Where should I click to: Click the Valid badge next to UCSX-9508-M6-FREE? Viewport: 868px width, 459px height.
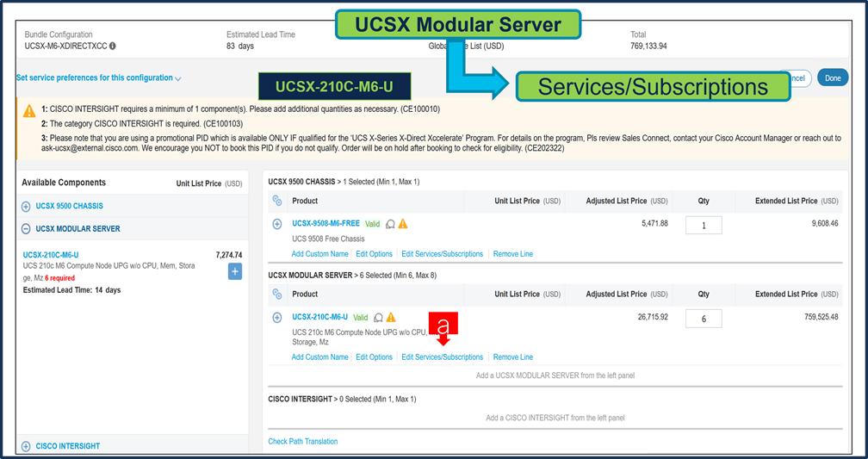(373, 224)
